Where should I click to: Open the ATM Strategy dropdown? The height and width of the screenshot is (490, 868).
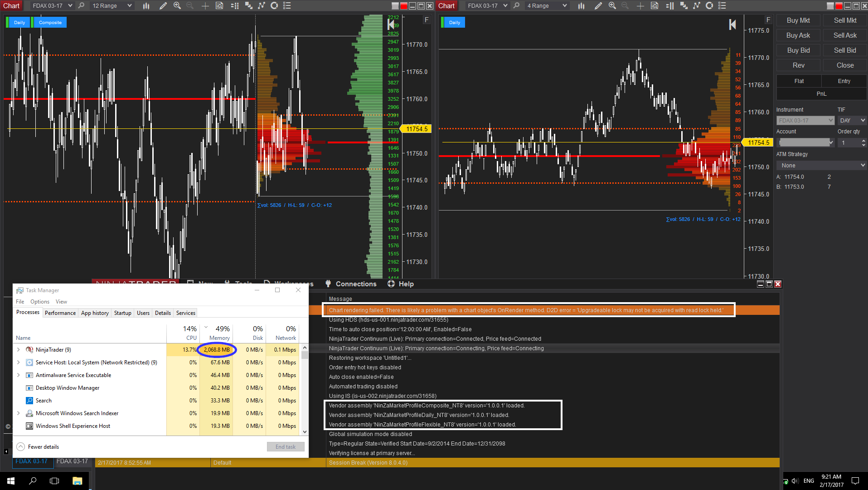(821, 166)
